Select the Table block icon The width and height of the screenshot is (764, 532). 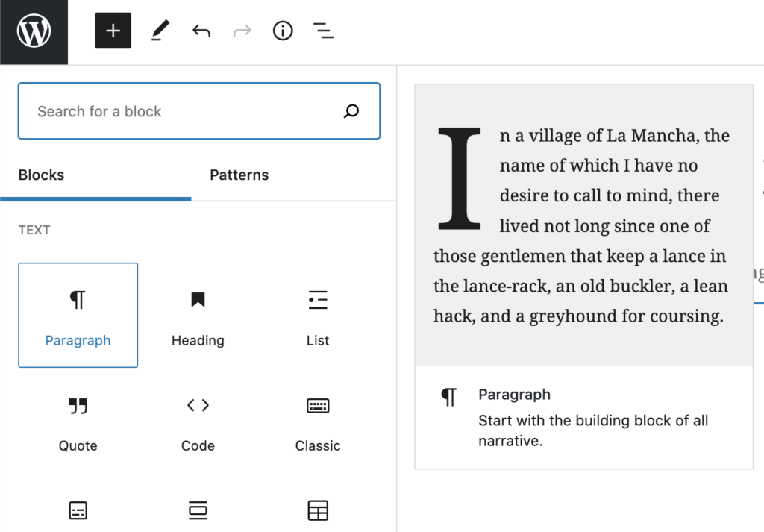[x=318, y=511]
